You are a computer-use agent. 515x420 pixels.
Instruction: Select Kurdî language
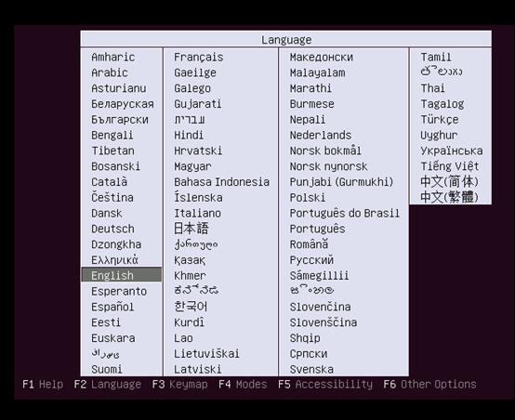click(x=189, y=322)
